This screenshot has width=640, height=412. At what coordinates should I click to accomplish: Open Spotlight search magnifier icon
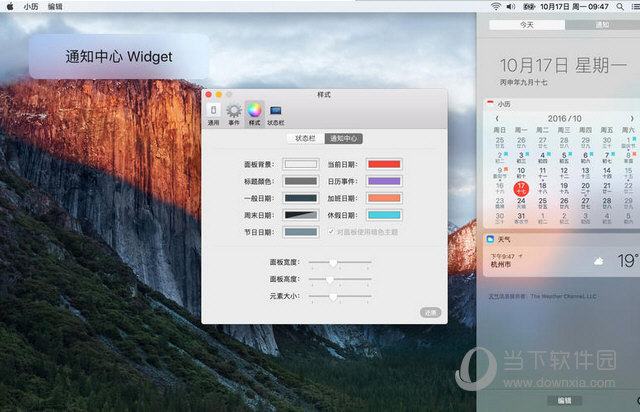point(620,7)
